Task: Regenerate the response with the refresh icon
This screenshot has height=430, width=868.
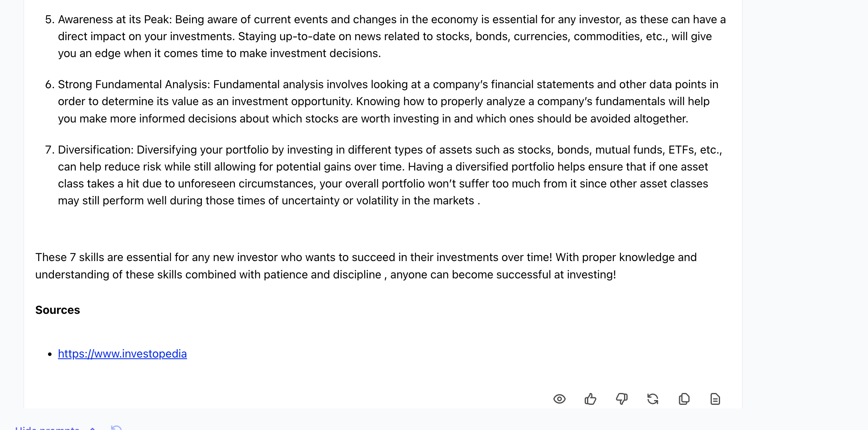Action: pos(653,399)
